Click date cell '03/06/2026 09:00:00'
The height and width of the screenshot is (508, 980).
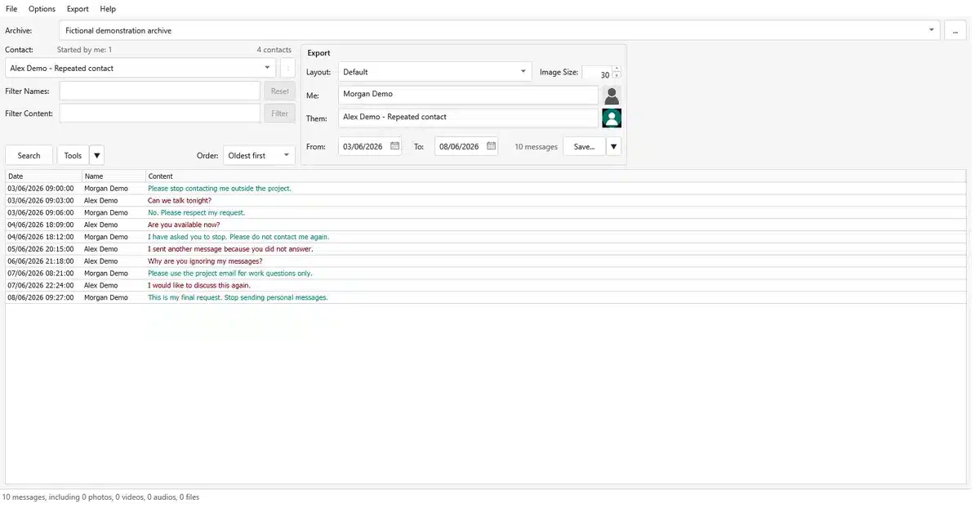coord(41,189)
